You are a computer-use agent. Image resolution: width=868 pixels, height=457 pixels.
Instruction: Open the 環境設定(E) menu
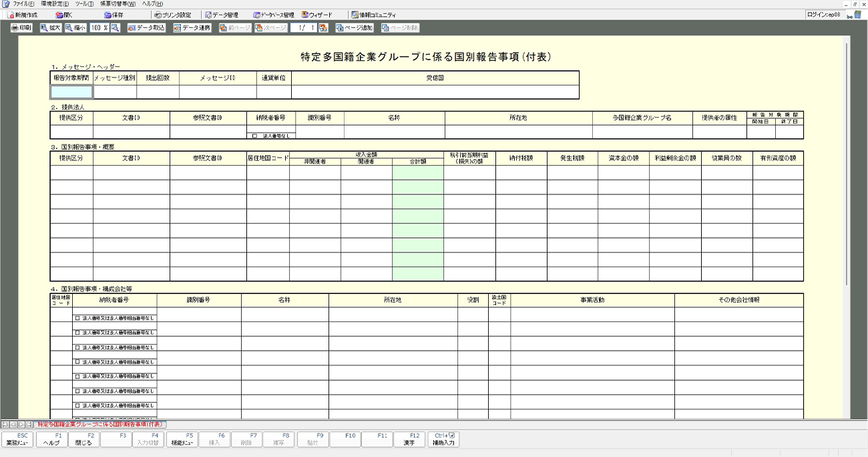point(54,4)
